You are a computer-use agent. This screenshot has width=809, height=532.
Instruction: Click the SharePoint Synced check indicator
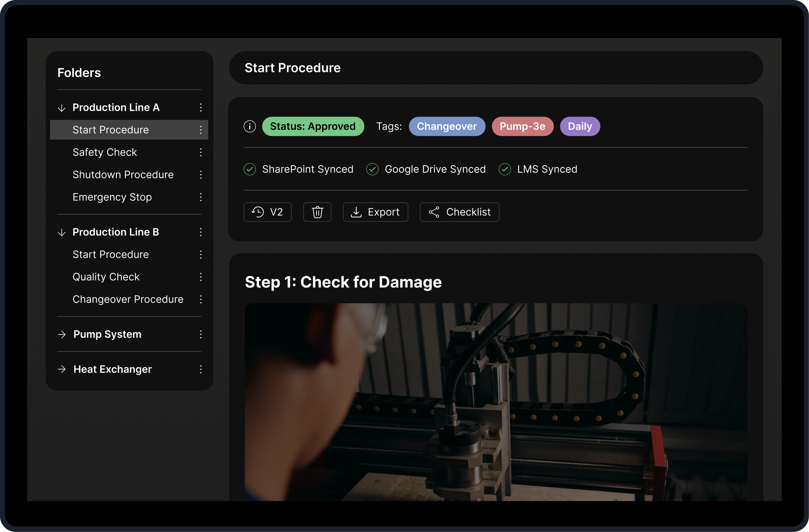coord(250,169)
